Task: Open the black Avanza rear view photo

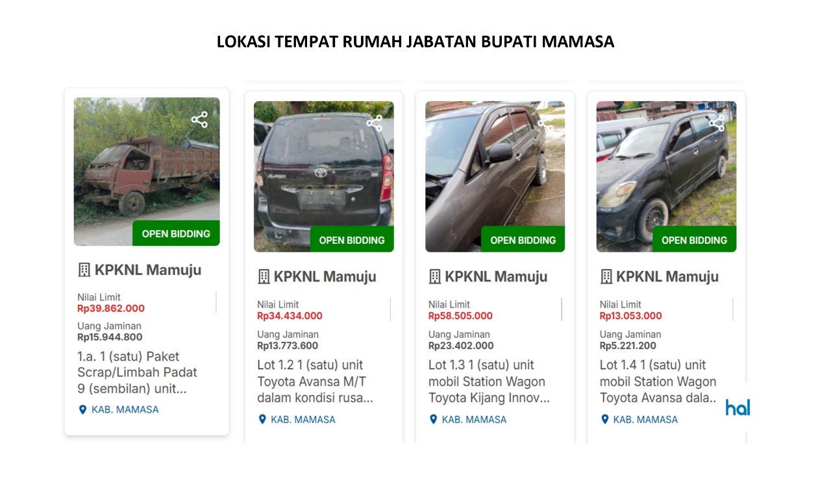Action: coord(324,176)
